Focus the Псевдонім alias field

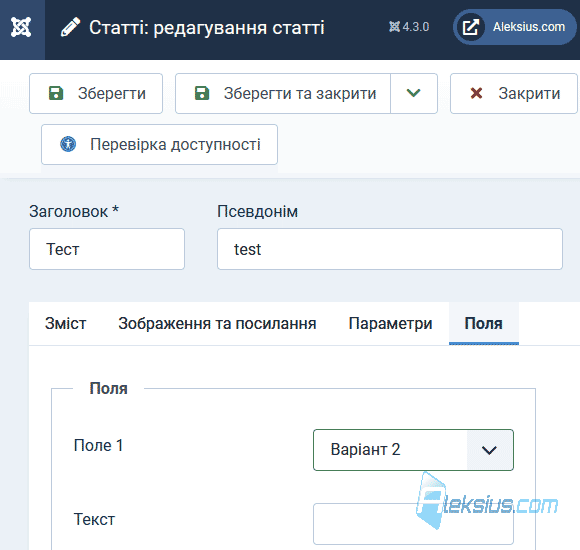click(x=390, y=249)
